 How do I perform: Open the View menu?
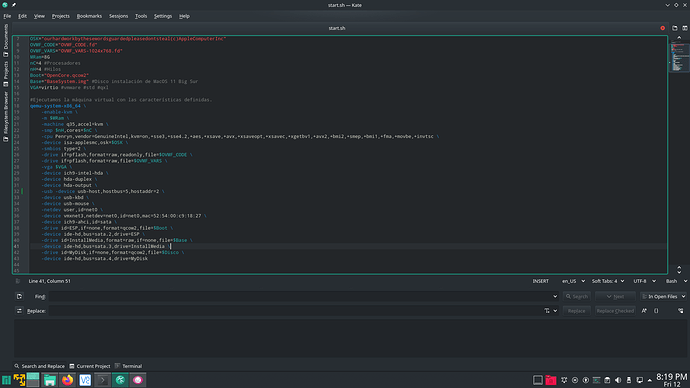click(x=39, y=16)
